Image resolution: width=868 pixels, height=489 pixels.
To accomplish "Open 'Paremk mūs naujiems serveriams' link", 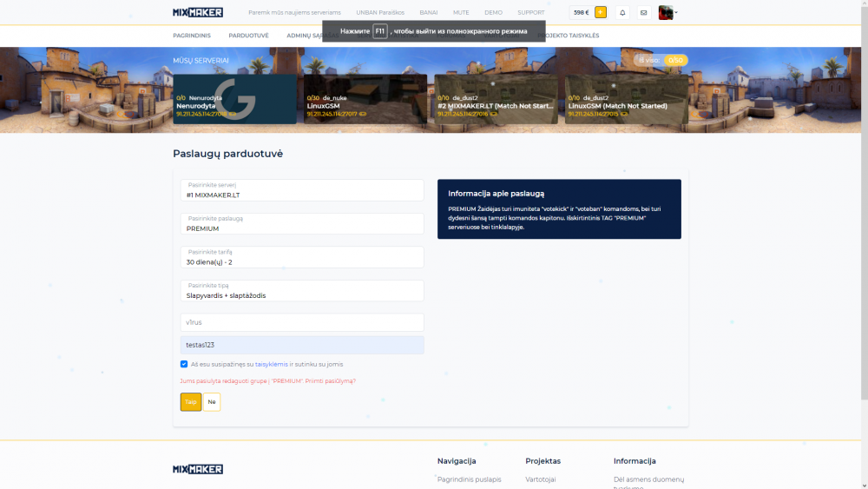I will coord(294,12).
